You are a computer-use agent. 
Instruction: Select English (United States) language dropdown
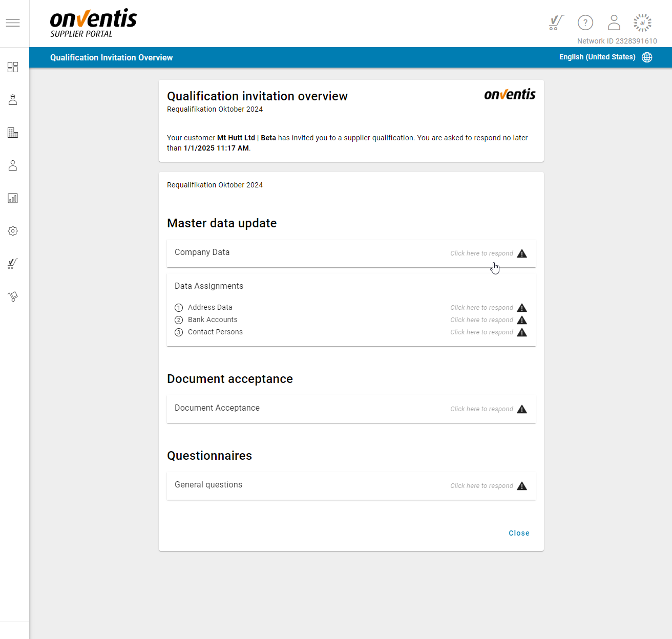click(597, 57)
